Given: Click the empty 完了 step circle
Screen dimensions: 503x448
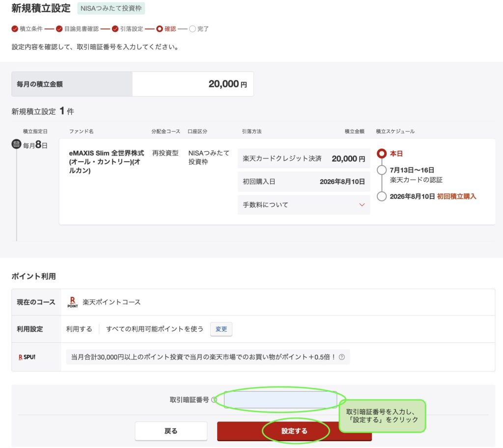Looking at the screenshot, I should click(192, 29).
